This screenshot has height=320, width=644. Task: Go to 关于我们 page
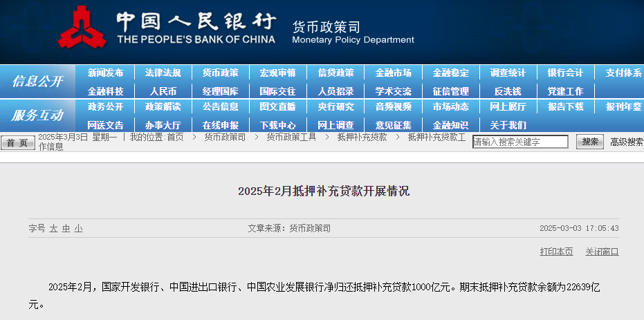[x=508, y=125]
